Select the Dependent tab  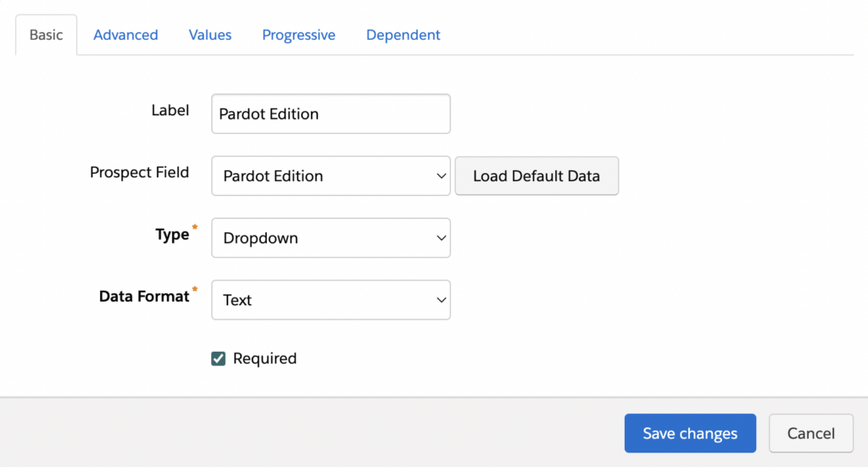[403, 35]
